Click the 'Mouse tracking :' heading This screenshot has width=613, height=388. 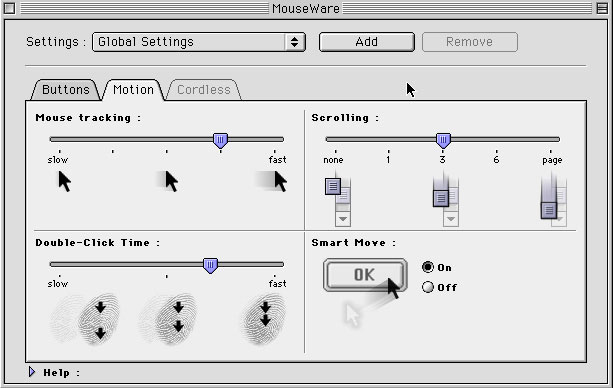click(x=88, y=118)
